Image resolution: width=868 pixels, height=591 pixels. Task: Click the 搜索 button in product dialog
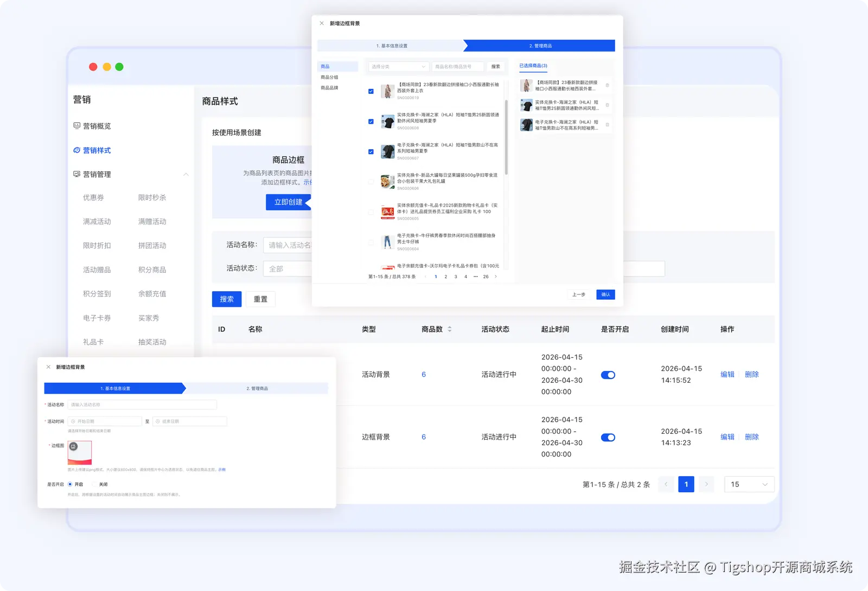coord(496,67)
